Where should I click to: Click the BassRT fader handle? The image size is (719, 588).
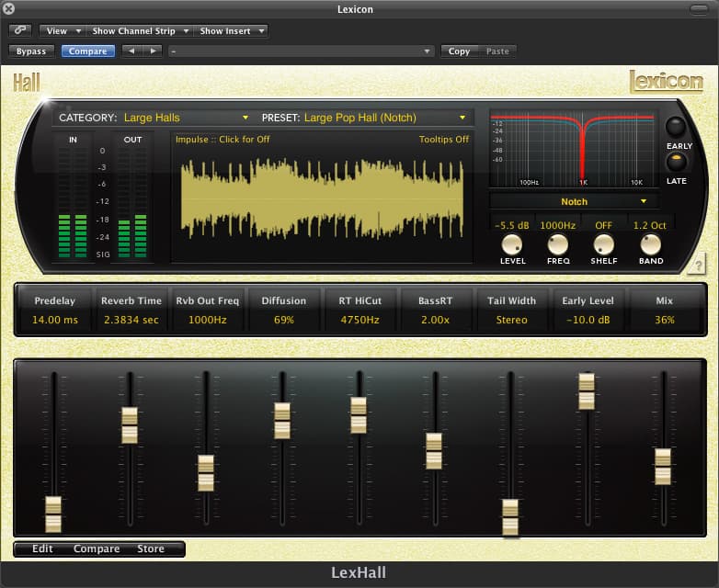pyautogui.click(x=434, y=451)
